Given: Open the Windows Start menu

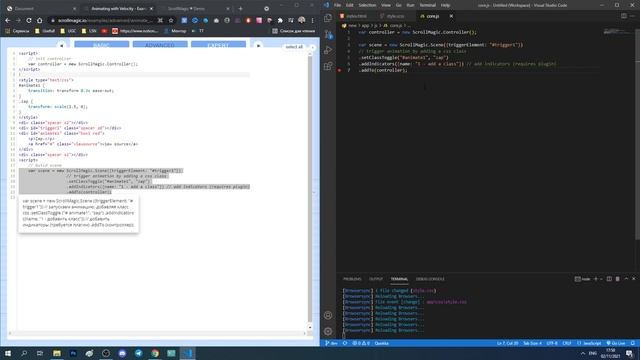Looking at the screenshot, I should click(x=8, y=353).
